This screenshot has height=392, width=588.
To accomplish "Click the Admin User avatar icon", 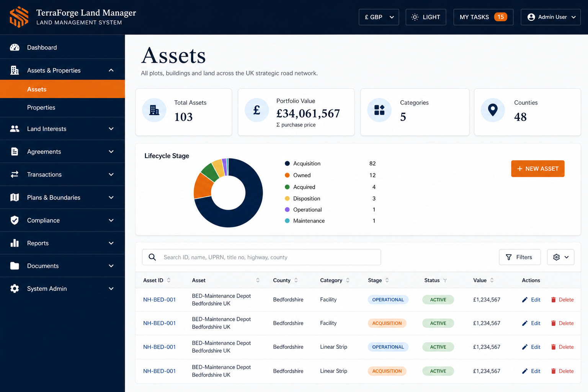I will click(531, 17).
